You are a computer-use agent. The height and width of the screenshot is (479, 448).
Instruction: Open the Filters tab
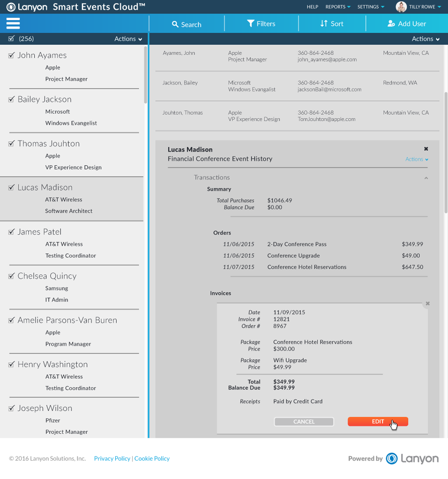pos(261,24)
